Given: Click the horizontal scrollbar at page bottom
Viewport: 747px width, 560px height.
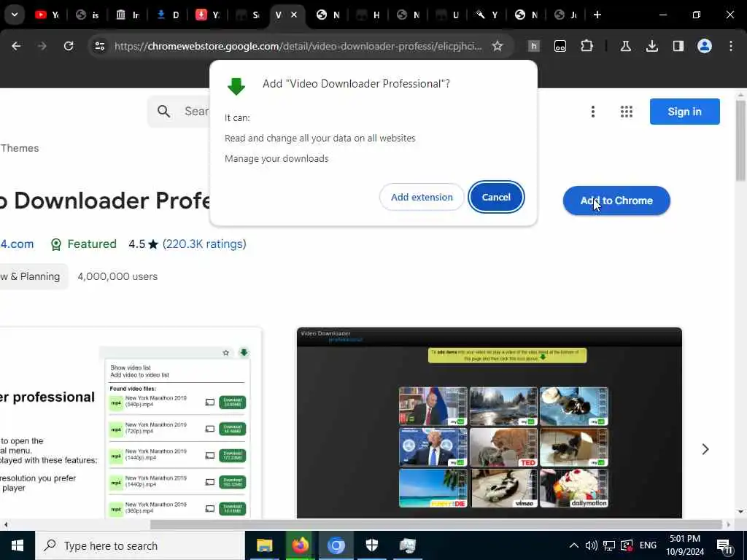Looking at the screenshot, I should [x=436, y=524].
